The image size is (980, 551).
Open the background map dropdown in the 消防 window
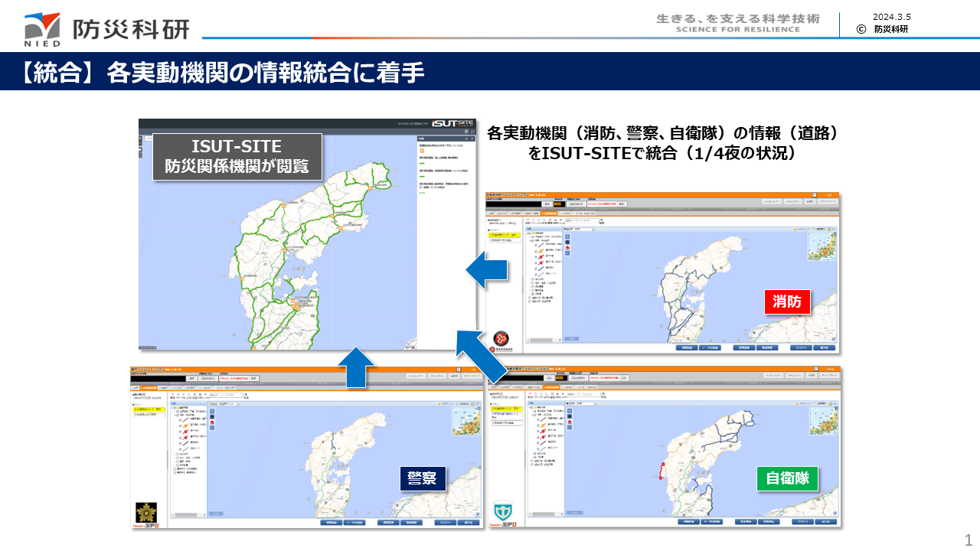coord(577,229)
